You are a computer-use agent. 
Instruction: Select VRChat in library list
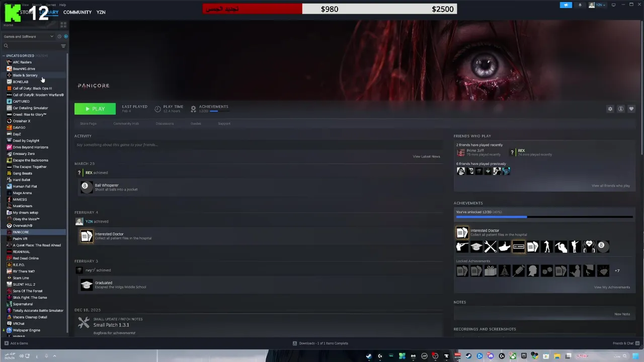(x=19, y=324)
